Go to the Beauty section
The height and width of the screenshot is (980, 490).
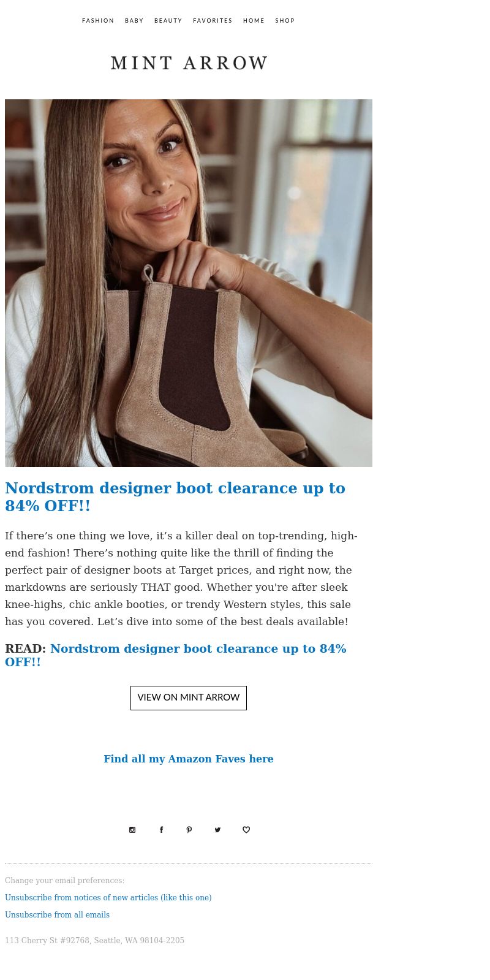168,21
